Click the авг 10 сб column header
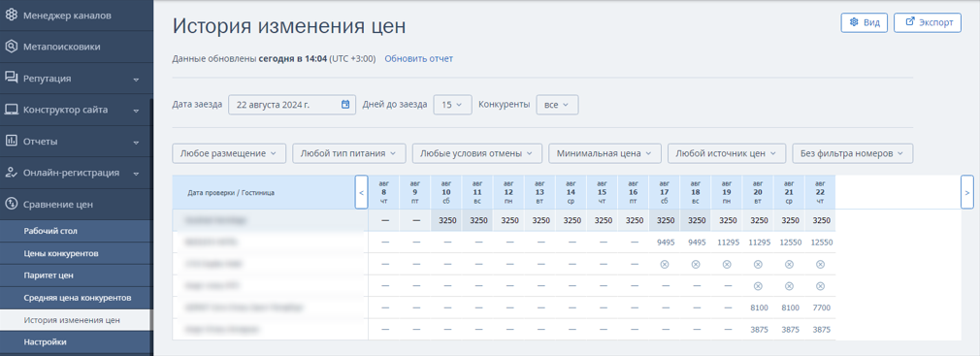 coord(446,192)
